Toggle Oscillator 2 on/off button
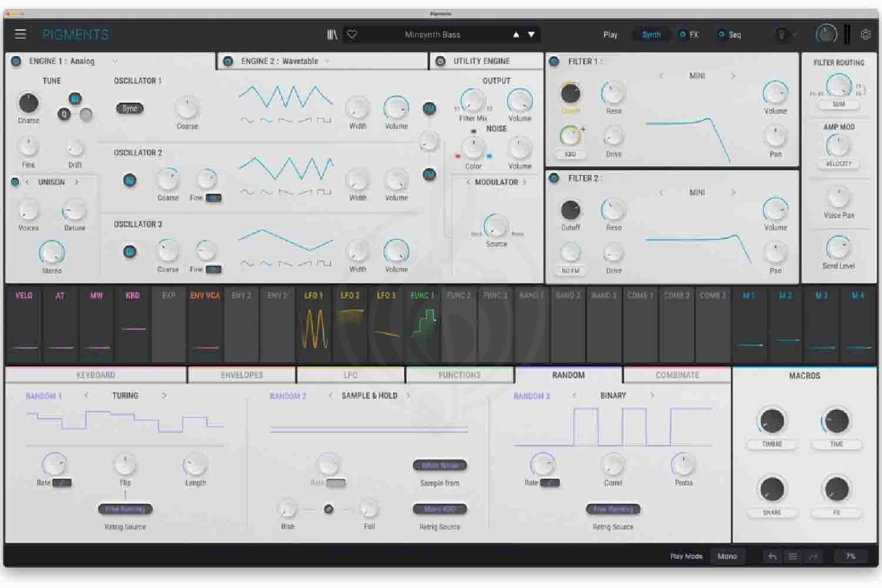Image resolution: width=882 pixels, height=588 pixels. pyautogui.click(x=130, y=181)
